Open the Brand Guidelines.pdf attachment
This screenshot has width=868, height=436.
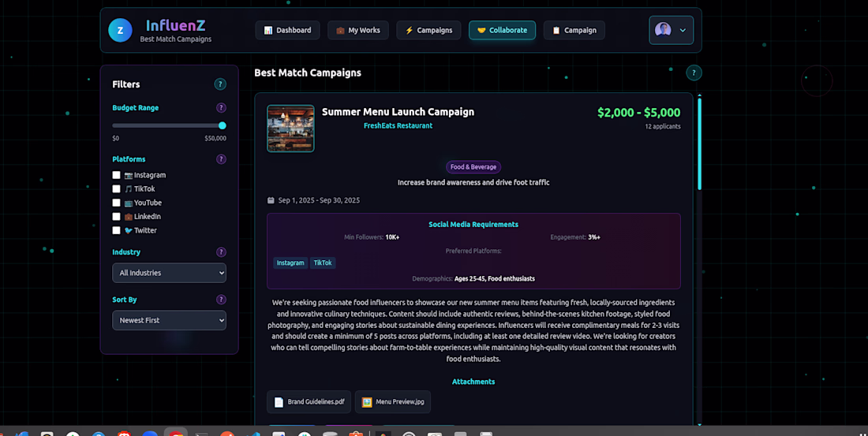[x=309, y=401]
